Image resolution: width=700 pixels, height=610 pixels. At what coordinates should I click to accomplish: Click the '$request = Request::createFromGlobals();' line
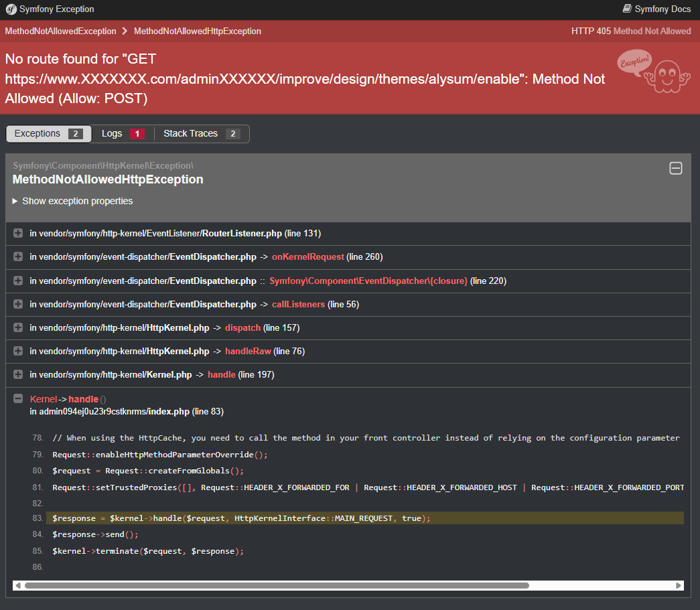point(148,471)
